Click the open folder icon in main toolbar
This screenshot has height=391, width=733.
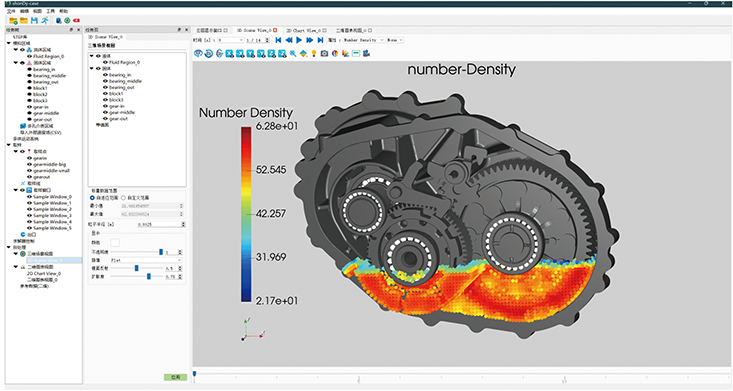23,21
